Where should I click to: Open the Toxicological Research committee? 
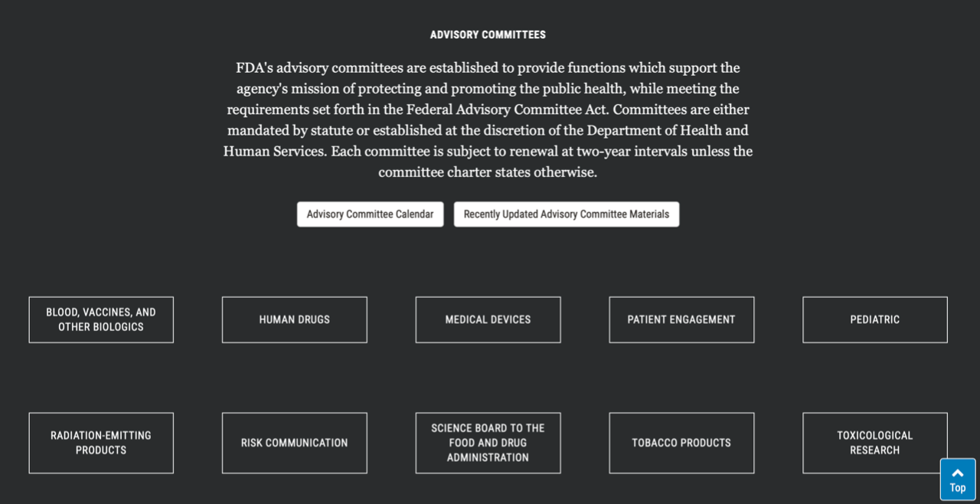tap(874, 443)
